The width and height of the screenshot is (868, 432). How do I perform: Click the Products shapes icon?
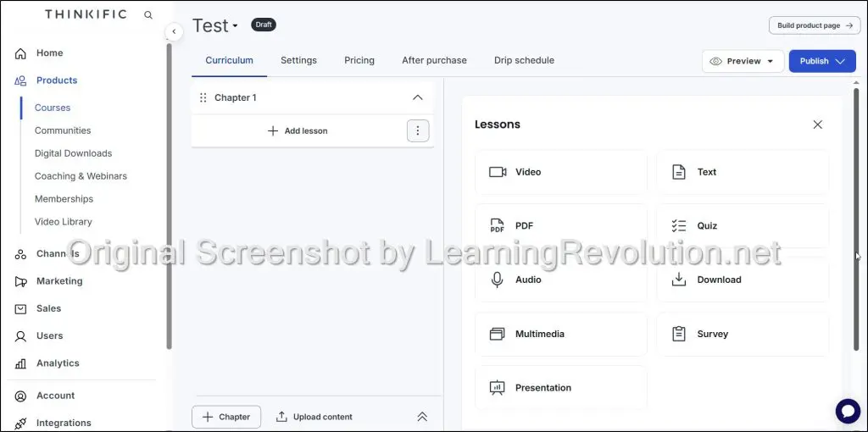point(20,80)
